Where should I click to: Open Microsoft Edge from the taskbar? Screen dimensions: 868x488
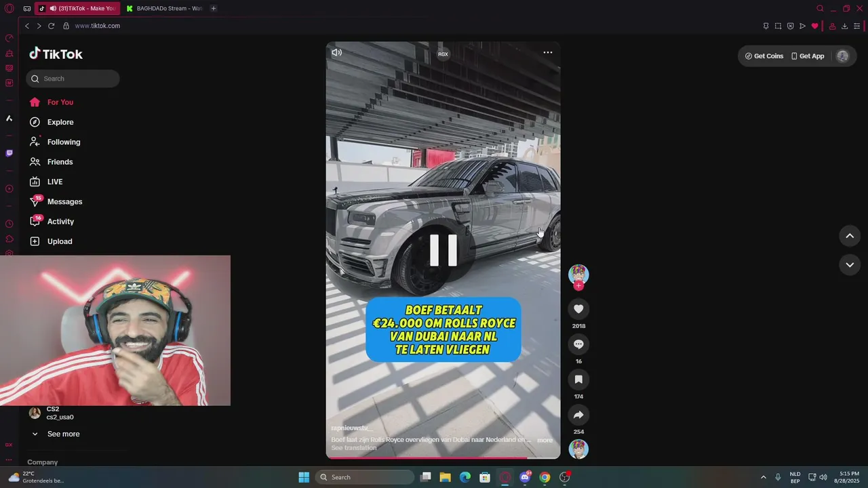tap(465, 477)
